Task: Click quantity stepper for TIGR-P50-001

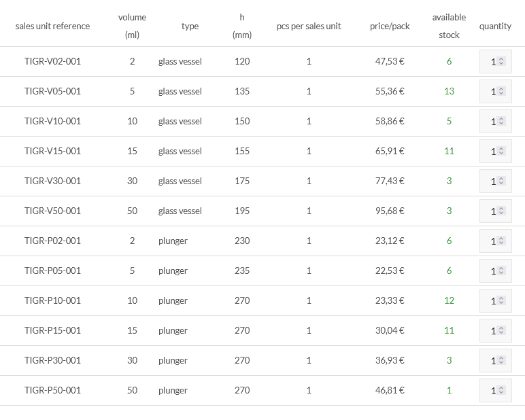Action: pos(501,391)
